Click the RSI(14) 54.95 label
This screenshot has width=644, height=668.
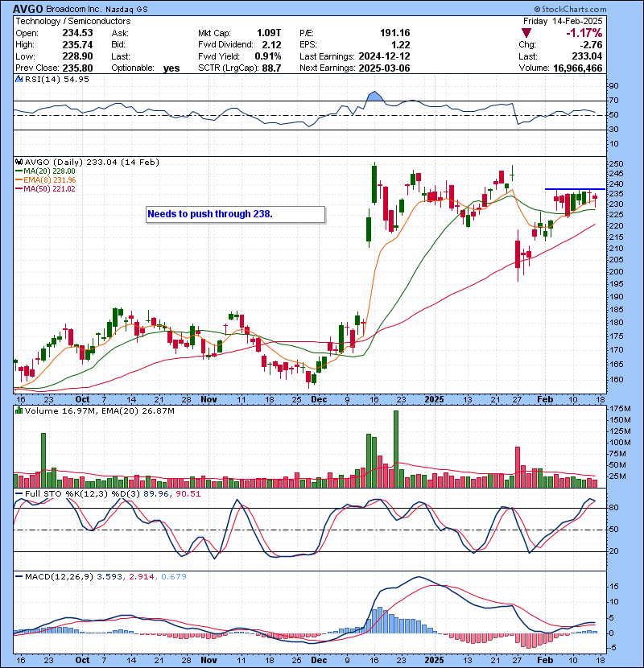tap(56, 79)
